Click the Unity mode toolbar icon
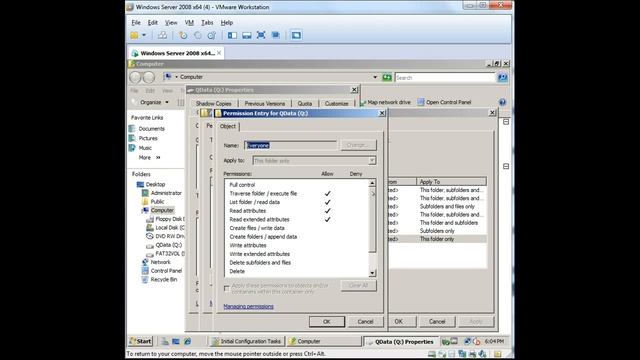Image resolution: width=640 pixels, height=360 pixels. click(276, 36)
